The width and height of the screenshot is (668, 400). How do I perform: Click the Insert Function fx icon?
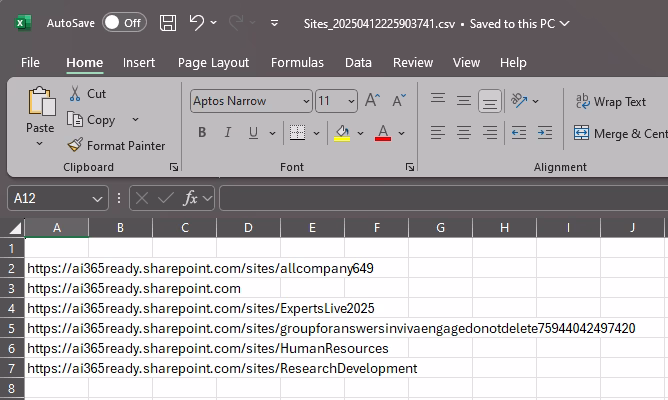190,198
